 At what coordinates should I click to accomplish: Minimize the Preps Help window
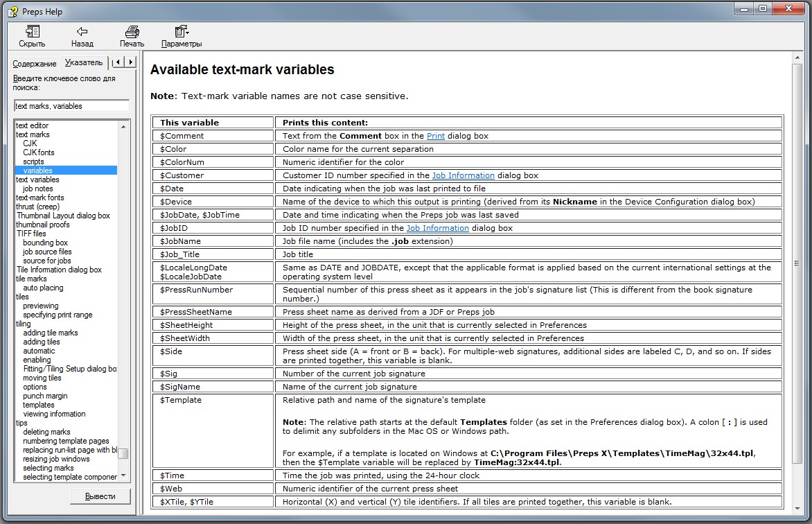tap(744, 9)
